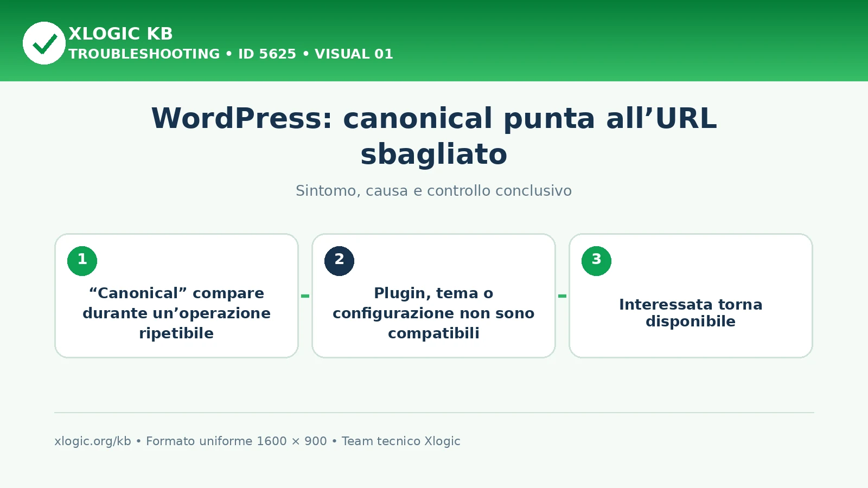
Task: Click text '"Canonical" compare durante un'operazione ripetibile'
Action: [176, 313]
